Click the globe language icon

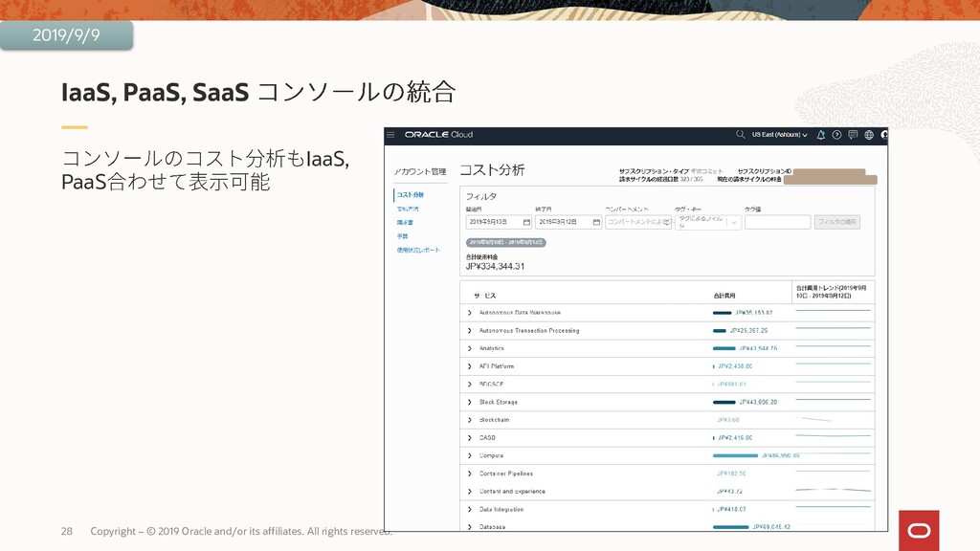click(x=869, y=135)
